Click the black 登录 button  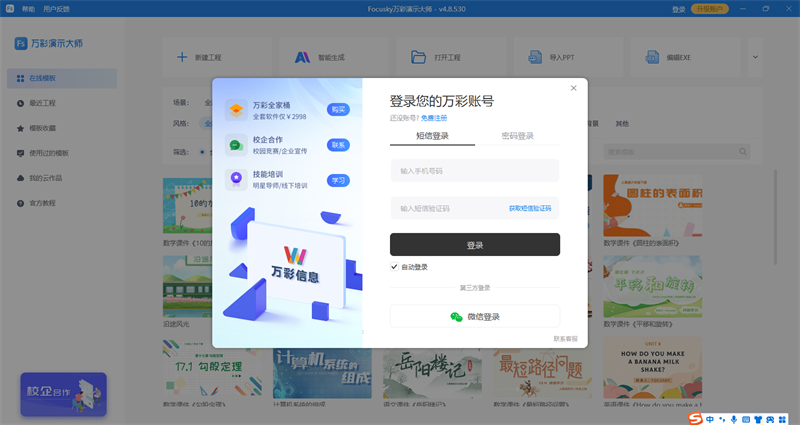tap(475, 245)
